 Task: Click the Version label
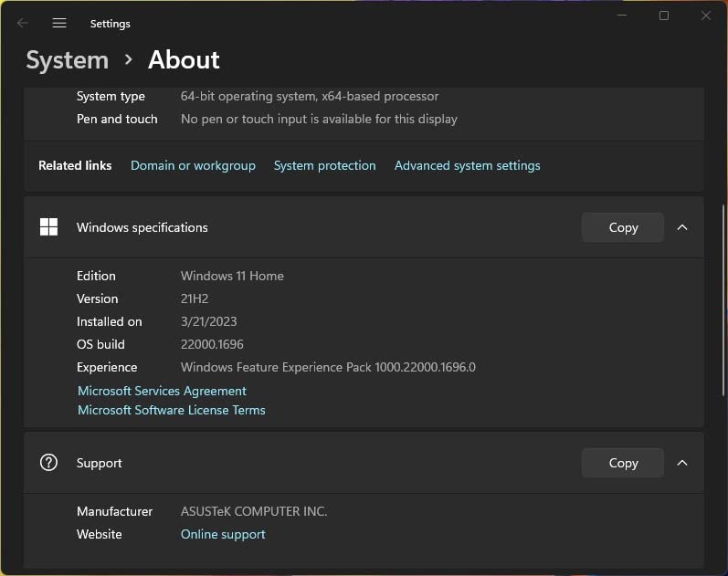(97, 298)
